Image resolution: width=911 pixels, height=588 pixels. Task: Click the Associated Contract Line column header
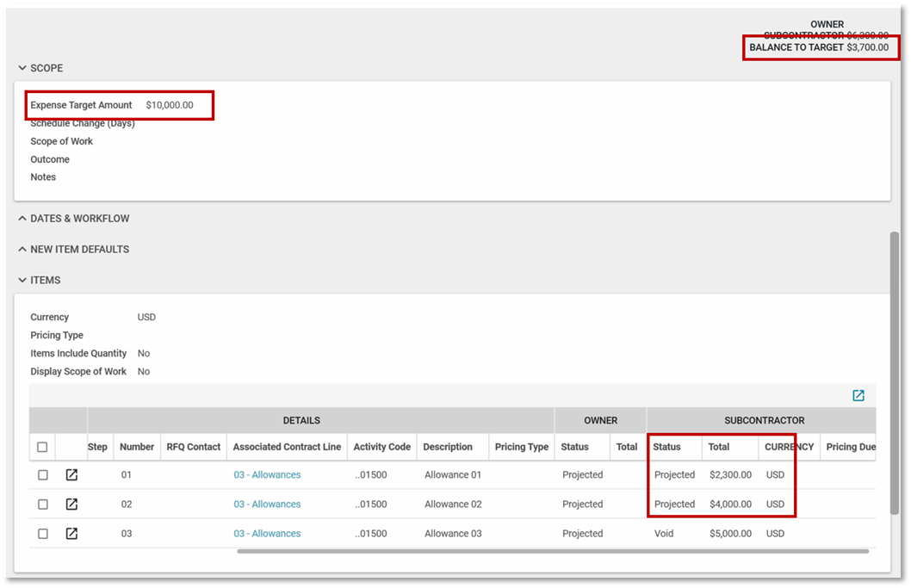pos(287,447)
